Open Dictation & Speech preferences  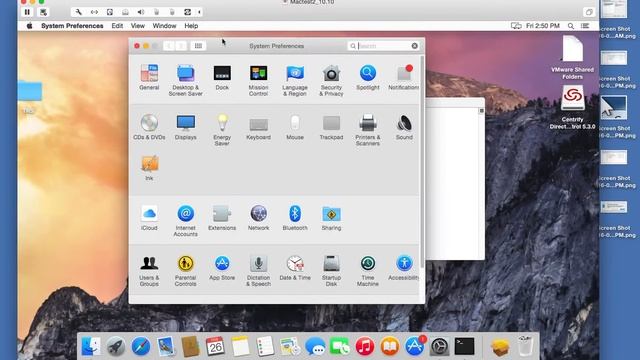point(258,270)
